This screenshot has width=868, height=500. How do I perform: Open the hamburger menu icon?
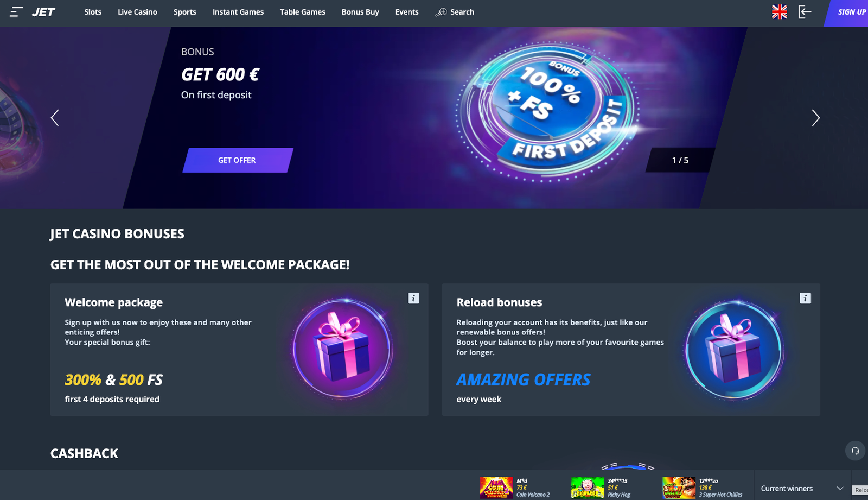[x=16, y=12]
